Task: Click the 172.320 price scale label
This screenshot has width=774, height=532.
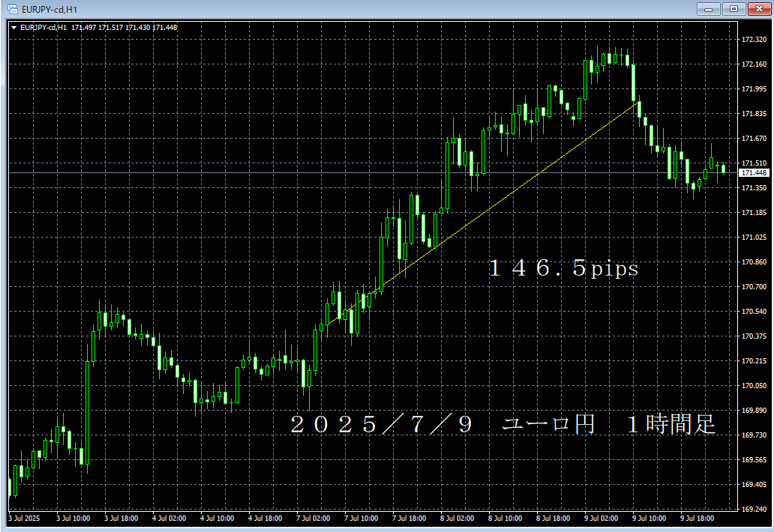Action: click(x=753, y=40)
